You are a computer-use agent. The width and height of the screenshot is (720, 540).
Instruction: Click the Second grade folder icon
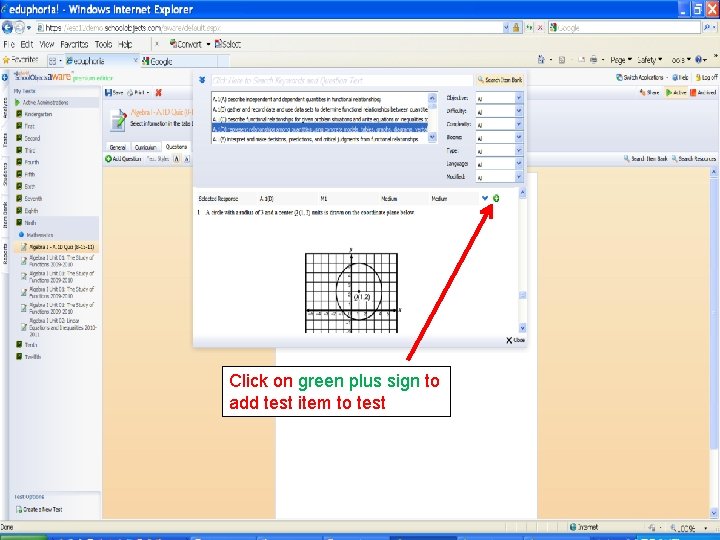click(x=19, y=138)
